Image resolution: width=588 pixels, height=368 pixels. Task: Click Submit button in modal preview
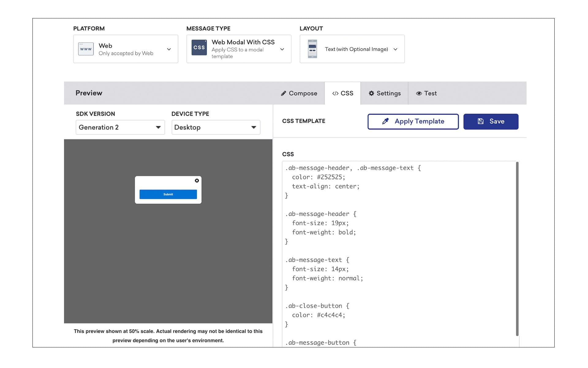point(168,194)
